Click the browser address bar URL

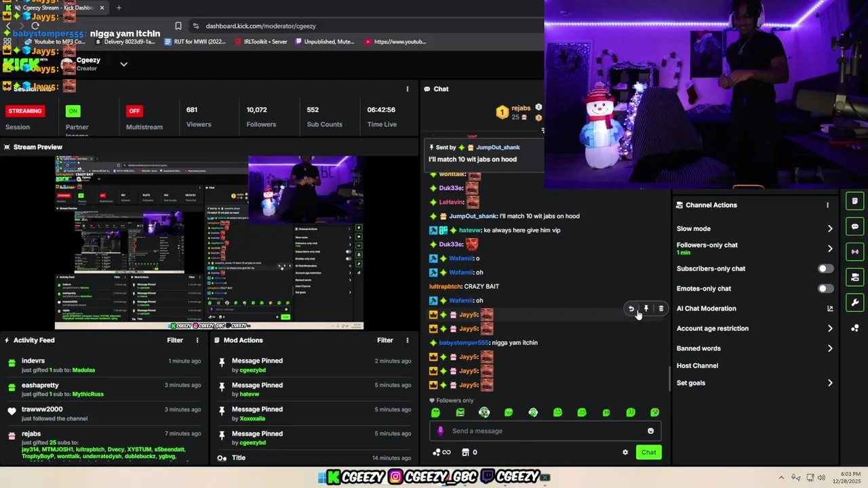coord(261,26)
